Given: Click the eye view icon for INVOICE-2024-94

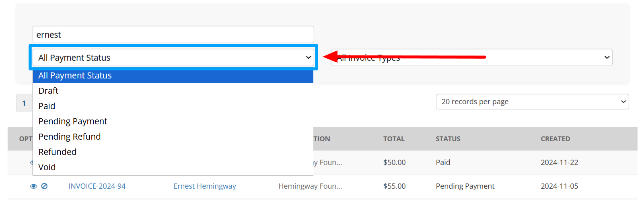Looking at the screenshot, I should tap(34, 186).
